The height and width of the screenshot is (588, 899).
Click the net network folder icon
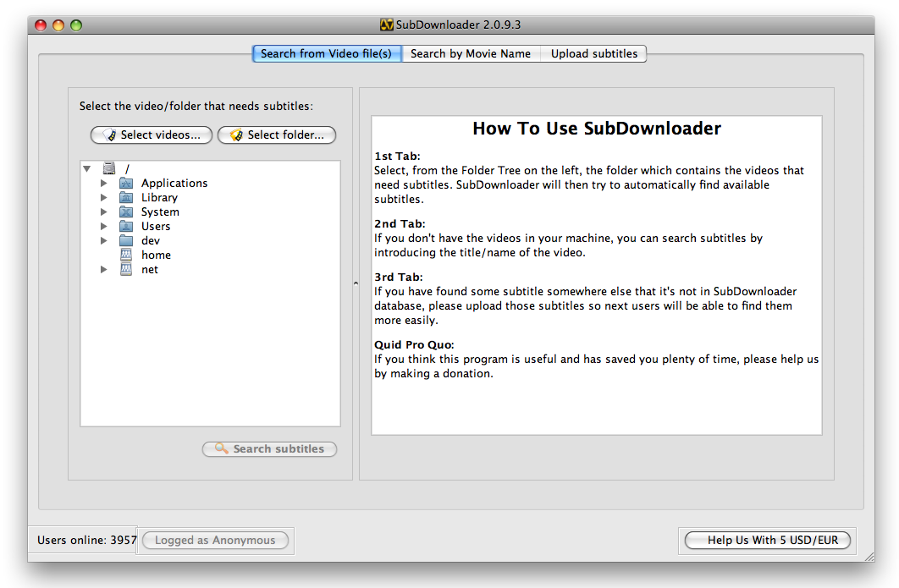pyautogui.click(x=126, y=269)
